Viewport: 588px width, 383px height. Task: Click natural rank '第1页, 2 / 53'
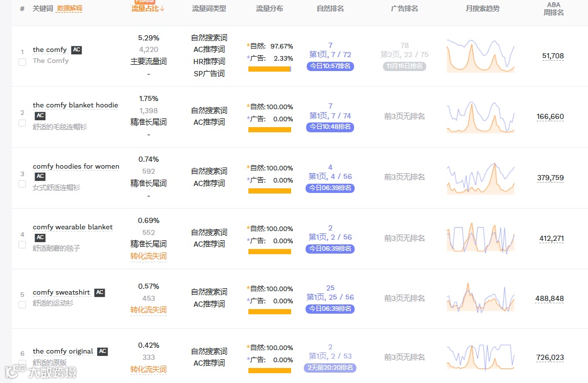tap(330, 356)
